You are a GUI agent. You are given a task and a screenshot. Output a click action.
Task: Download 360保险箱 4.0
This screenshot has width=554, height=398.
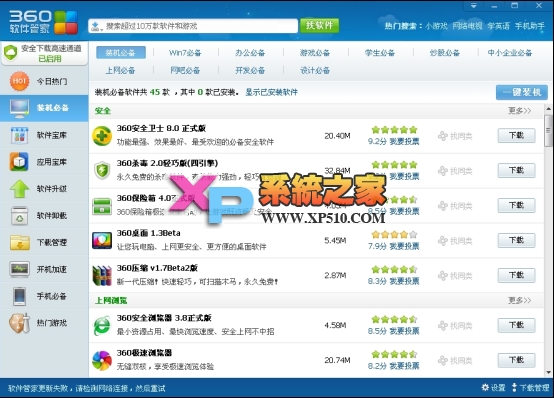click(x=517, y=205)
